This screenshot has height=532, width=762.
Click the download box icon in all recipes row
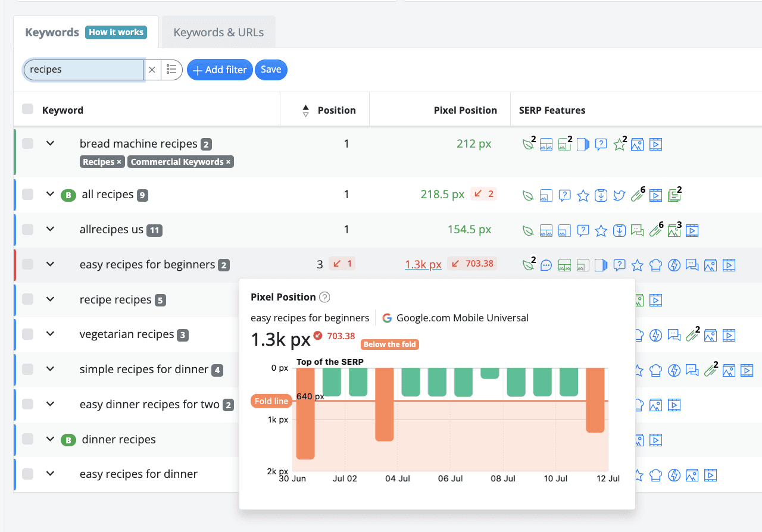tap(601, 195)
